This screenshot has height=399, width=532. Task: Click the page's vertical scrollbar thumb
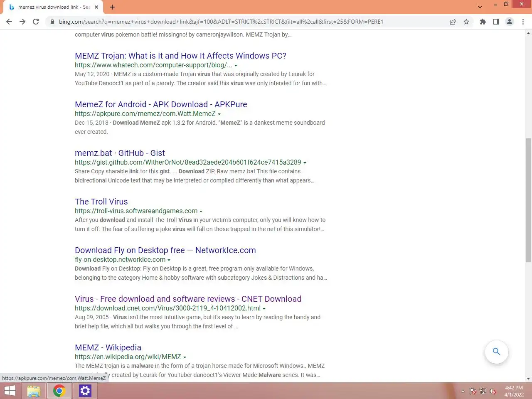[528, 200]
